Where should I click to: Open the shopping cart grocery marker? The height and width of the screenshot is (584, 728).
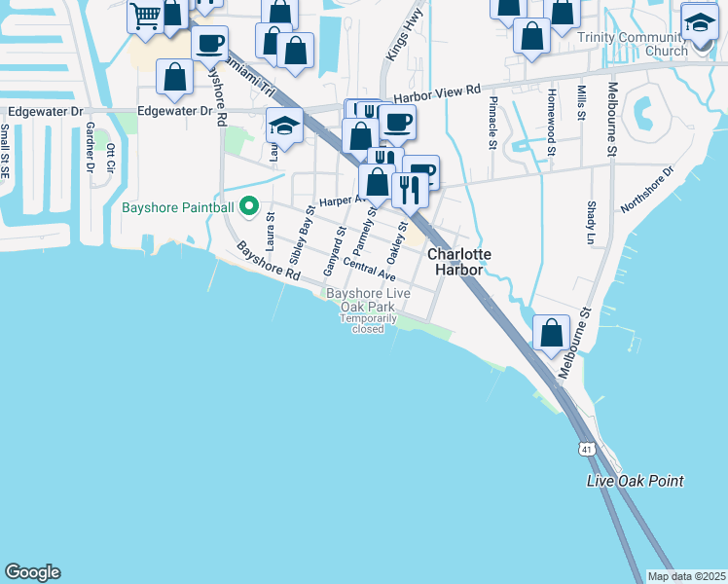(x=145, y=17)
